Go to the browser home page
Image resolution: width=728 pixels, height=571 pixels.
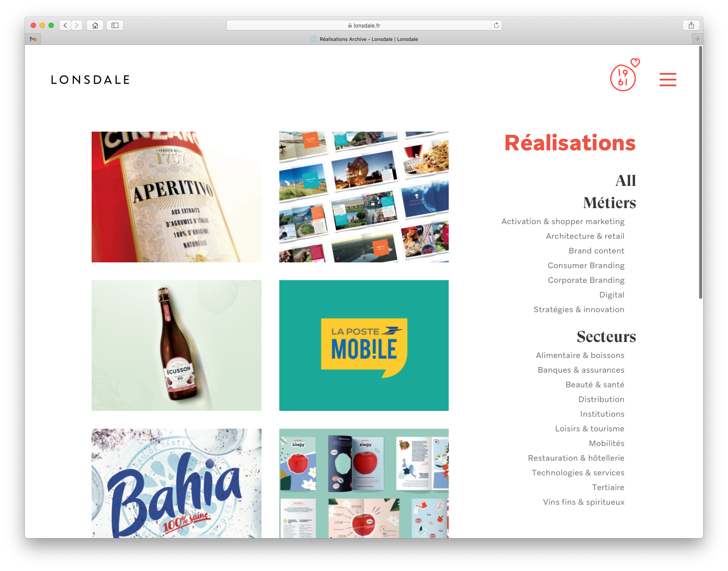coord(95,25)
